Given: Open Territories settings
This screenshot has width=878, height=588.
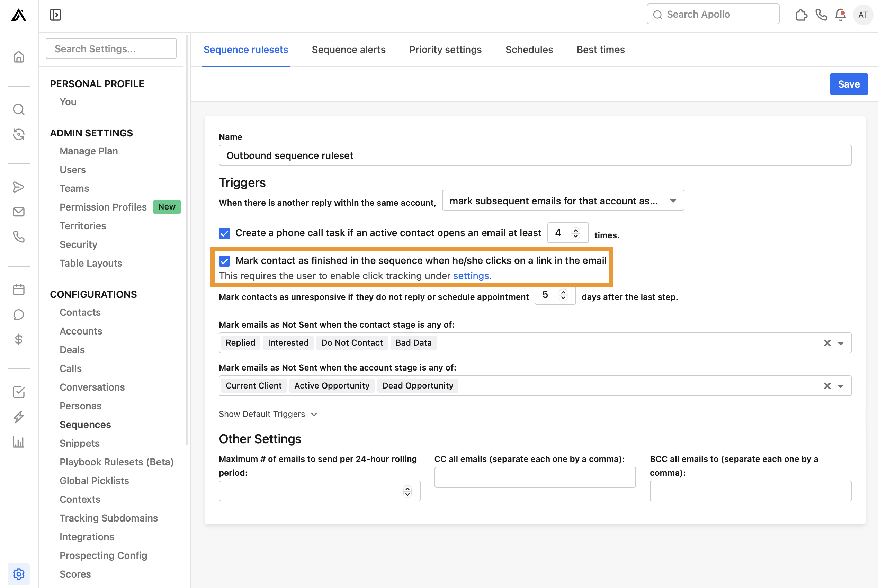Looking at the screenshot, I should tap(83, 226).
